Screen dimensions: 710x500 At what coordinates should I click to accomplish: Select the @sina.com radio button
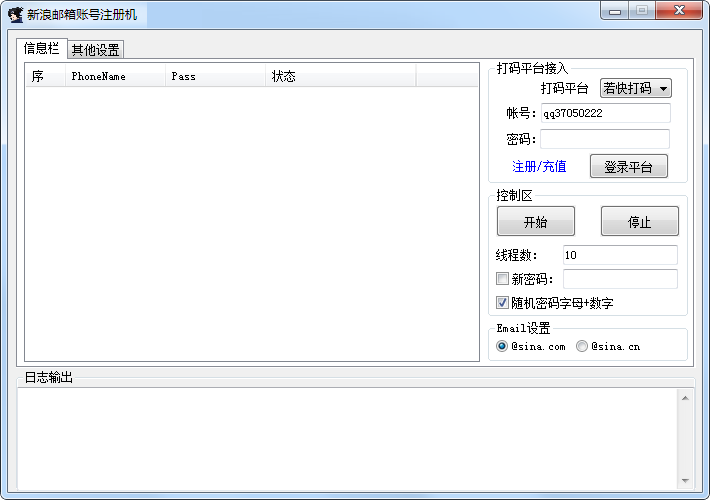pos(502,346)
